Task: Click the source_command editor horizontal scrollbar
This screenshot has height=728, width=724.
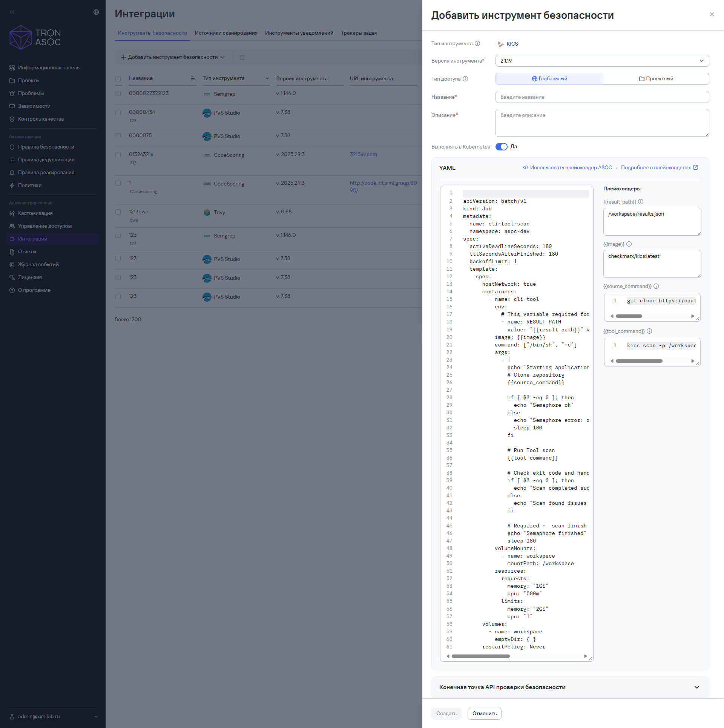Action: pyautogui.click(x=629, y=316)
